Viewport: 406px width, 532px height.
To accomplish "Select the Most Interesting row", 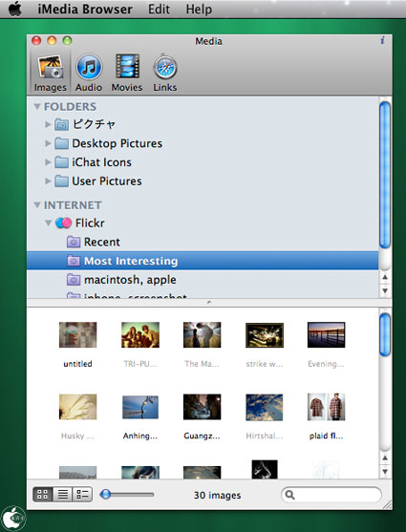I will [x=203, y=261].
